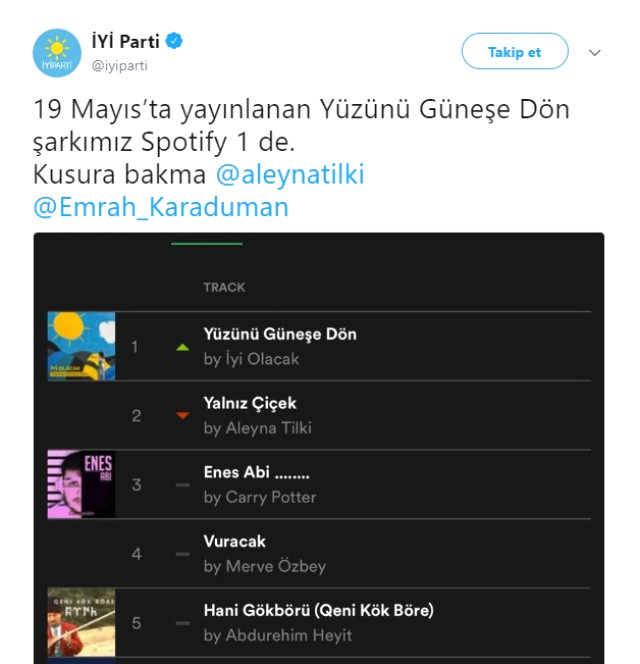
Task: Open the tweet options chevron menu
Action: 595,52
